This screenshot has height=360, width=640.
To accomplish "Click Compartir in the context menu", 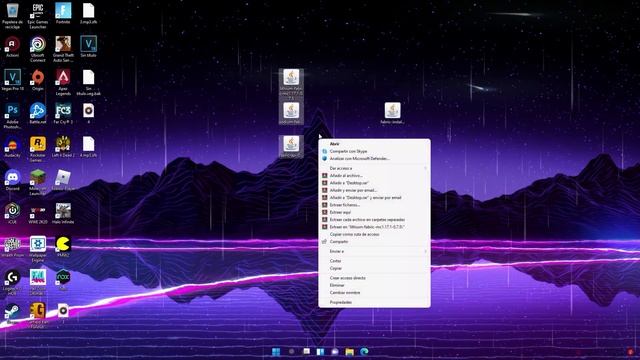I will (339, 242).
